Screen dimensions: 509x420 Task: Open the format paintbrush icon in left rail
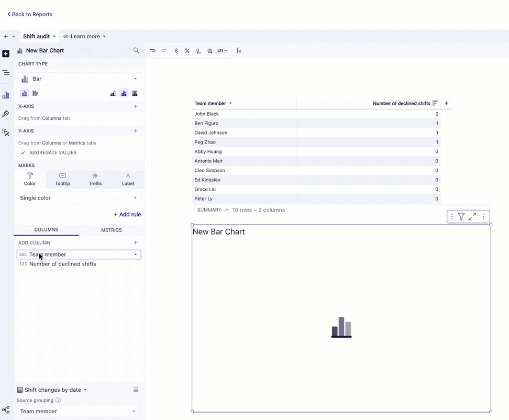pyautogui.click(x=6, y=114)
